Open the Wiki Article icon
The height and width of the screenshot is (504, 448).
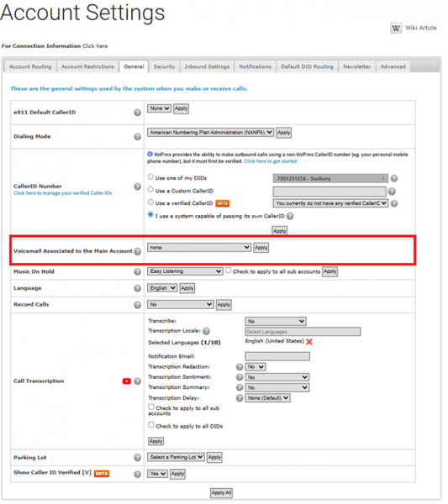[x=396, y=29]
